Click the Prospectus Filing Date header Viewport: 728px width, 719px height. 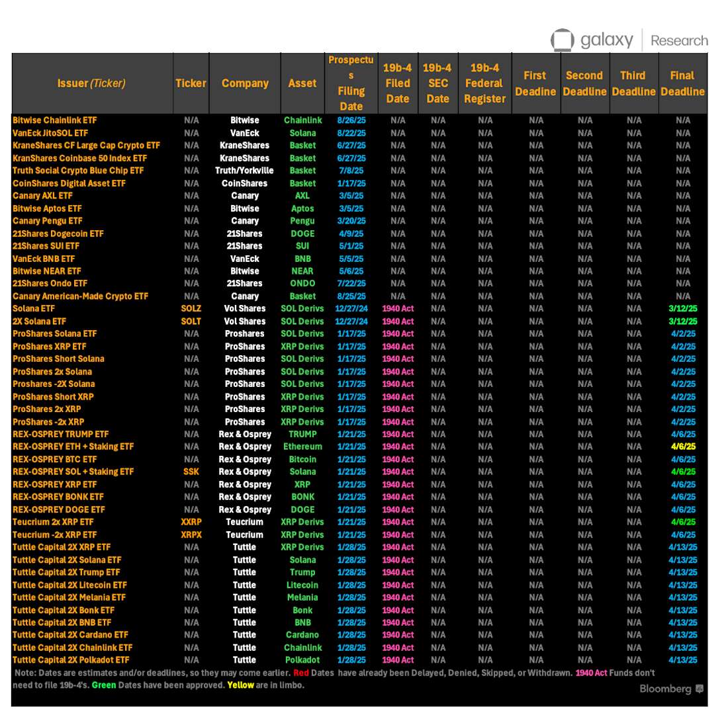351,83
